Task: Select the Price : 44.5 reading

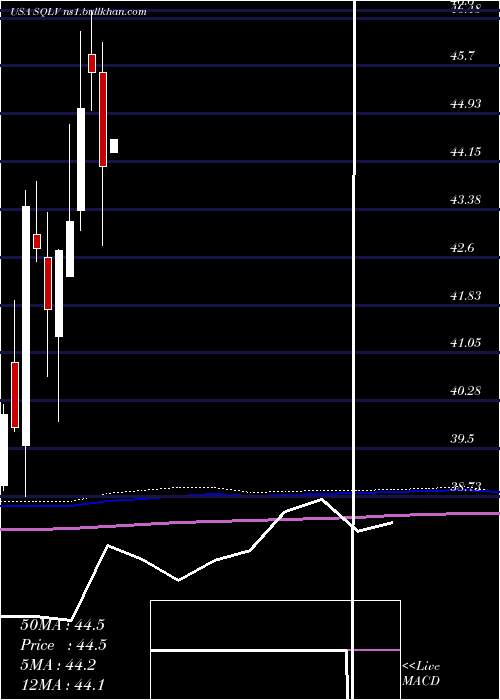Action: click(64, 645)
